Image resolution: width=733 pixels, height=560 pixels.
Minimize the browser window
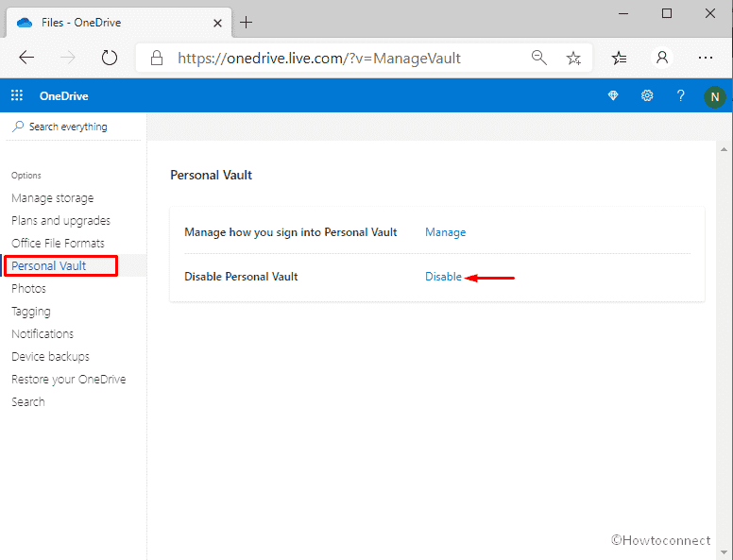pyautogui.click(x=623, y=14)
